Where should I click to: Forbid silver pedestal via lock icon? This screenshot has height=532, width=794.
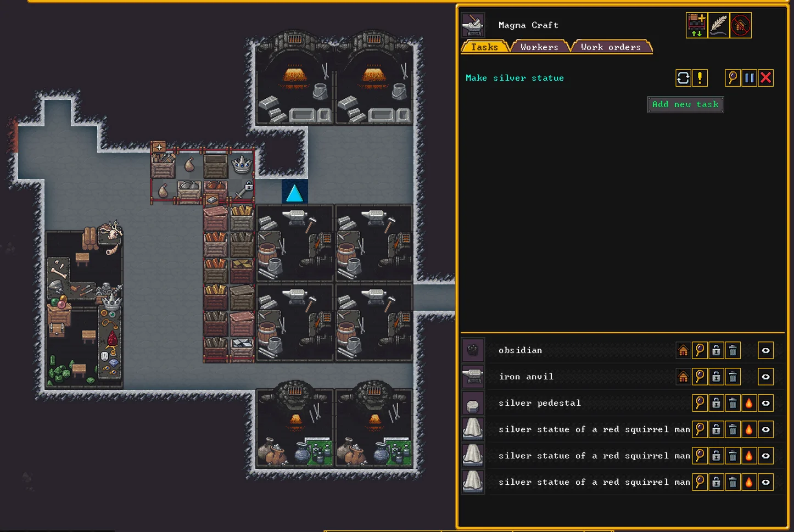[x=716, y=403]
